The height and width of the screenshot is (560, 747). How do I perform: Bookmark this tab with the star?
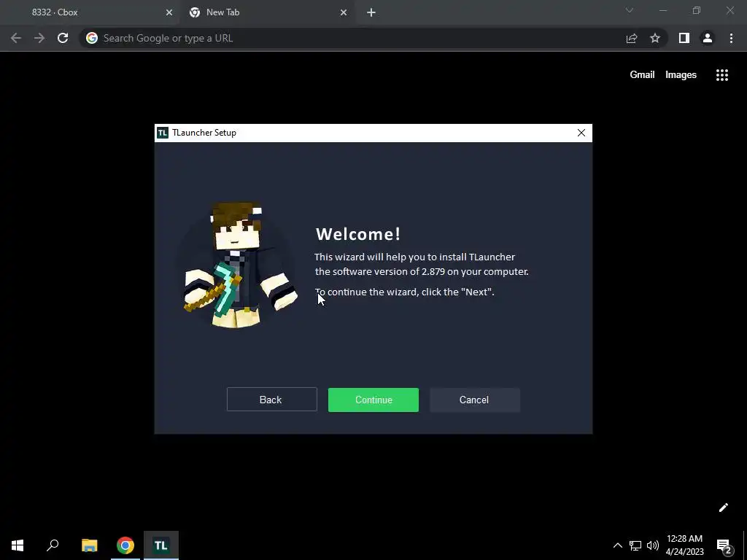click(x=655, y=38)
